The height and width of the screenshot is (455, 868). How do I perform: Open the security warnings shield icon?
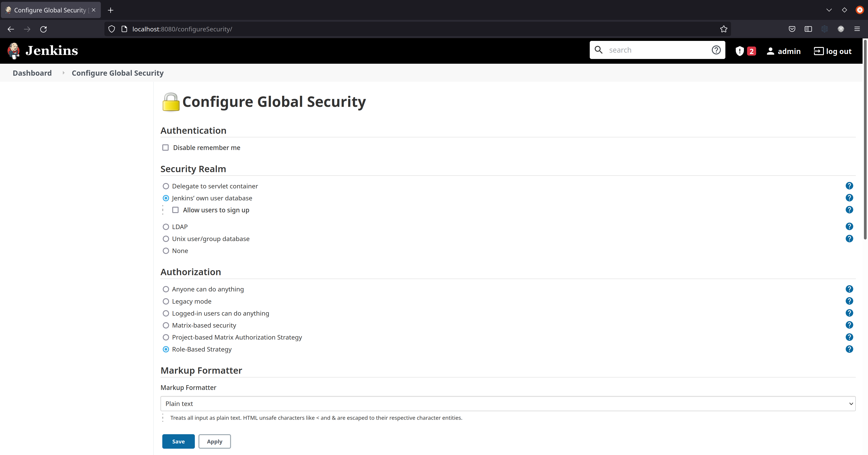(739, 51)
